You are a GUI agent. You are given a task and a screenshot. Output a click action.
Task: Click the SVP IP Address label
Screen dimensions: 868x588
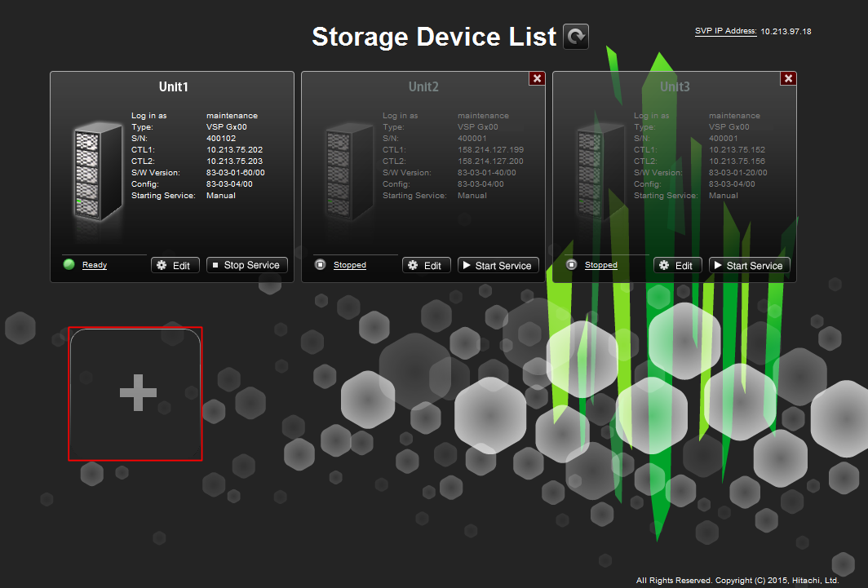click(x=726, y=31)
